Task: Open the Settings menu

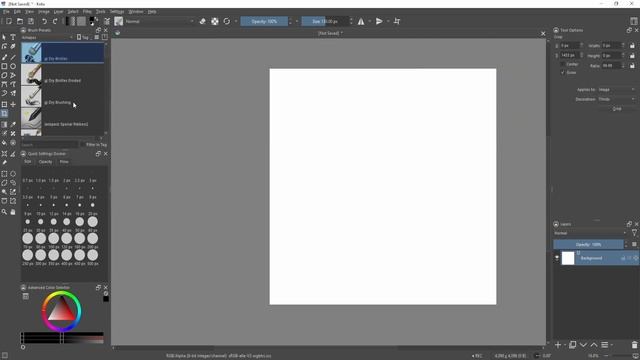Action: click(117, 12)
